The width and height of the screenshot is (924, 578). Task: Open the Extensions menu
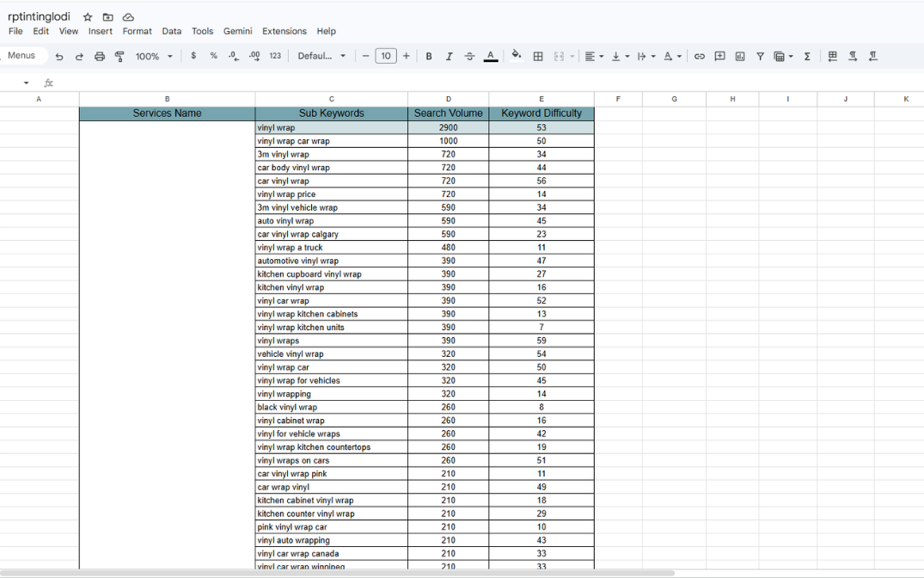click(284, 31)
